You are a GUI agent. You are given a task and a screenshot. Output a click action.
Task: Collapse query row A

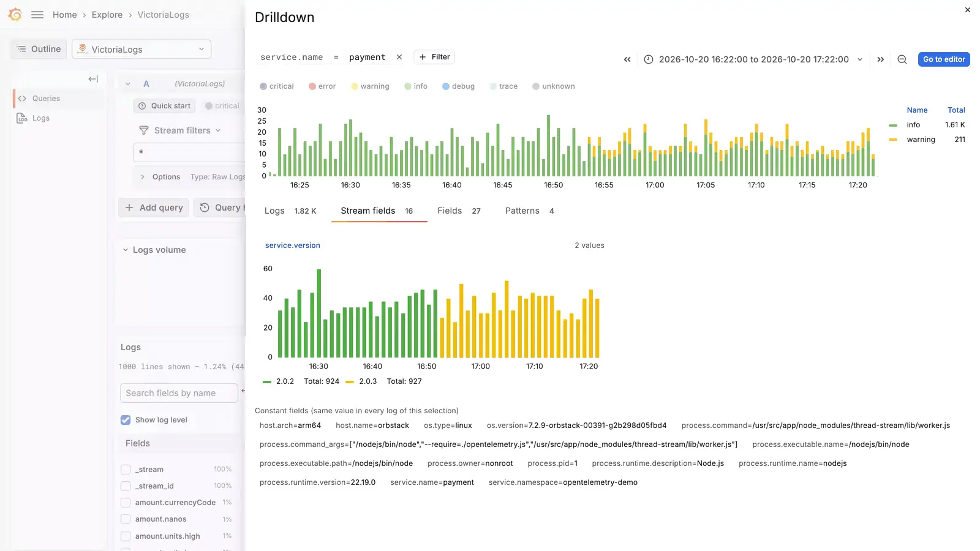(128, 84)
